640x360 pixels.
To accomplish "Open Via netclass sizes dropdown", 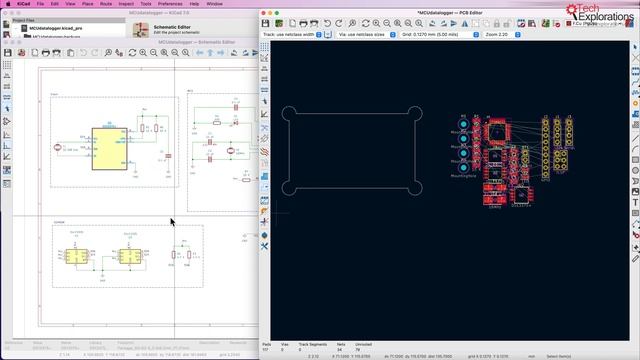I will click(366, 35).
